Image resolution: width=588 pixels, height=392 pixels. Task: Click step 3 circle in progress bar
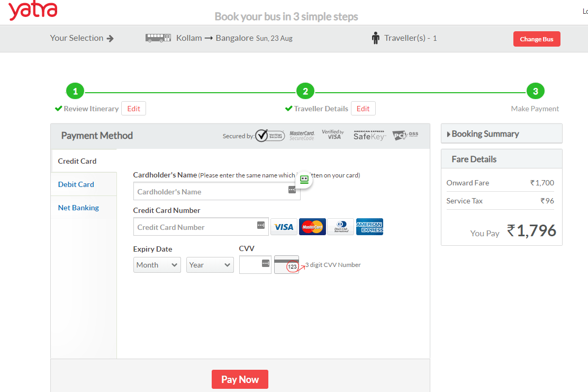pos(536,91)
